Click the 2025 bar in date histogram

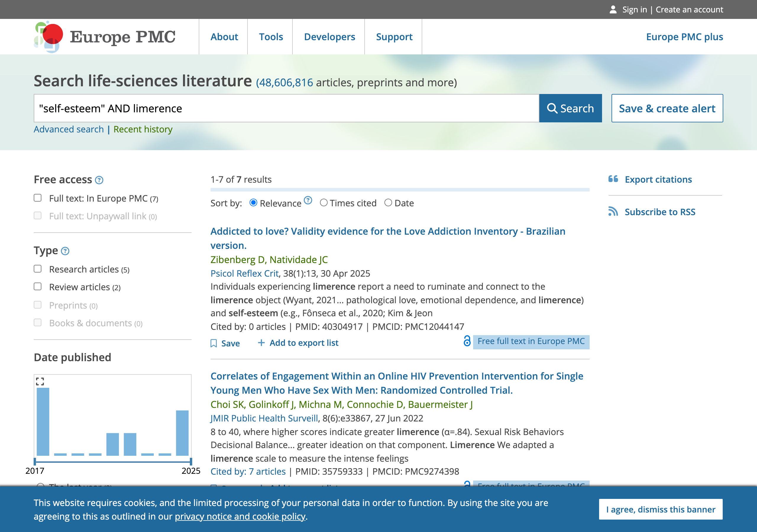[x=182, y=433]
